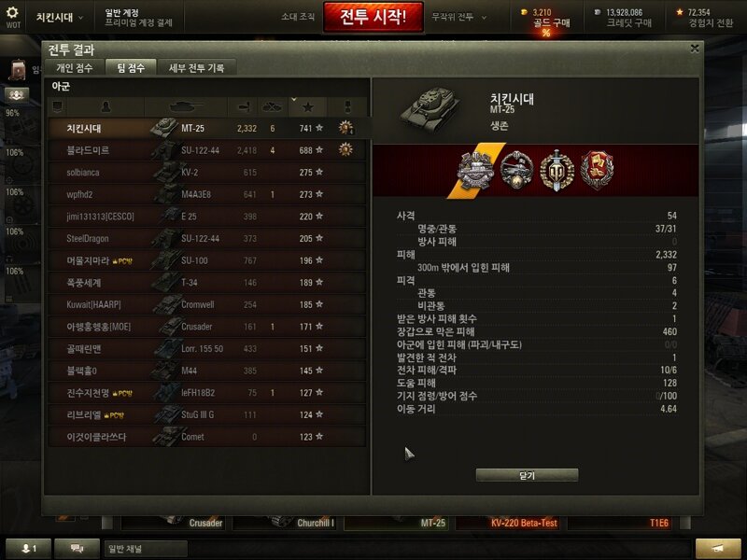
Task: Select the KV-220 Beta-Test tank in carousel
Action: [510, 523]
